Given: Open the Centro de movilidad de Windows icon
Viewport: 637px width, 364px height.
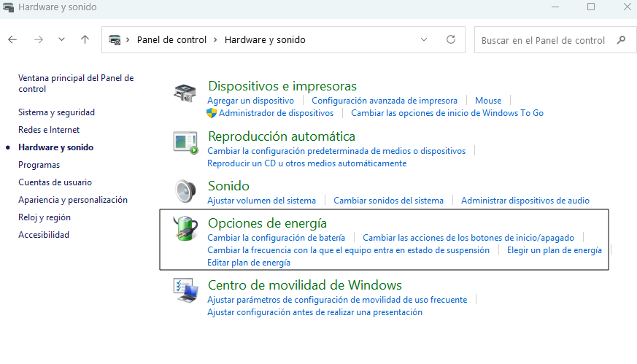Looking at the screenshot, I should pos(185,290).
